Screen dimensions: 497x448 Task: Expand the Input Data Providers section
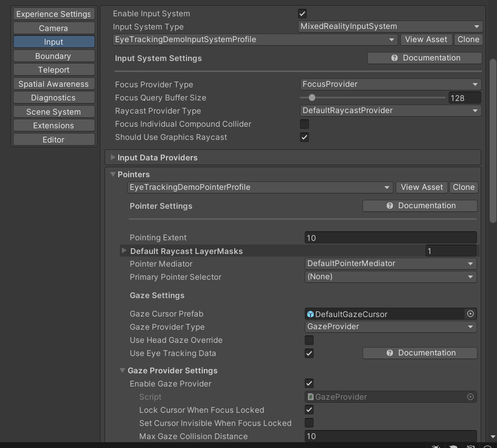click(112, 157)
